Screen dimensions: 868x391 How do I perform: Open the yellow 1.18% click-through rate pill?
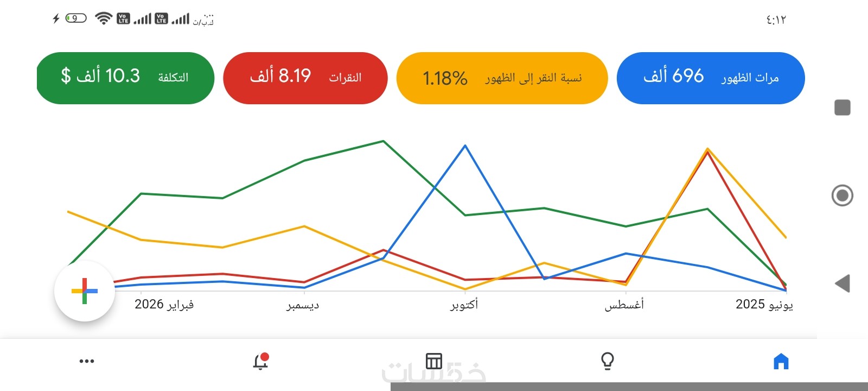coord(502,78)
